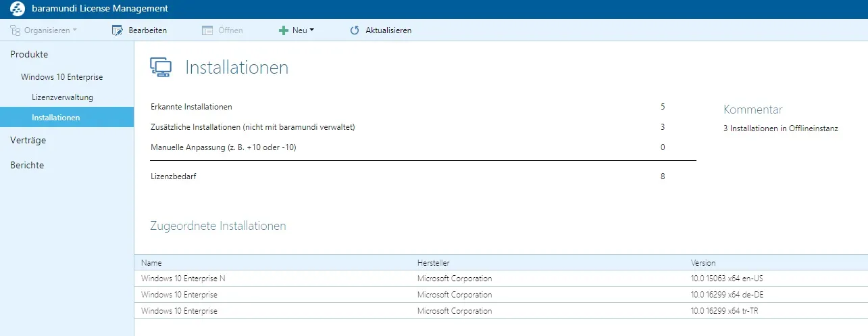Expand the Neu dropdown arrow
The width and height of the screenshot is (868, 336).
[311, 30]
